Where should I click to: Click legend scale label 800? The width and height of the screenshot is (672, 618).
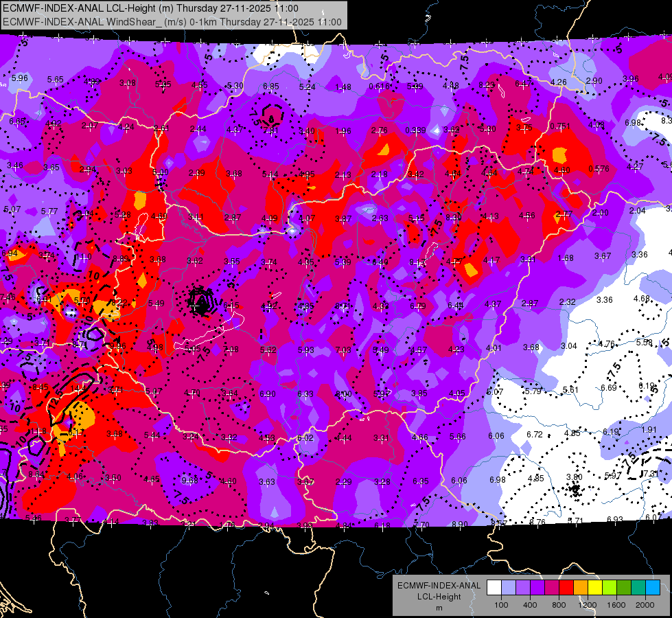pos(559,605)
